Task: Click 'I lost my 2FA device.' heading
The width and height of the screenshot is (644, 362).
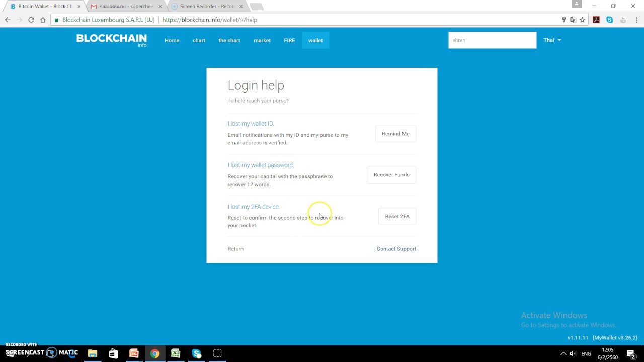Action: (254, 207)
